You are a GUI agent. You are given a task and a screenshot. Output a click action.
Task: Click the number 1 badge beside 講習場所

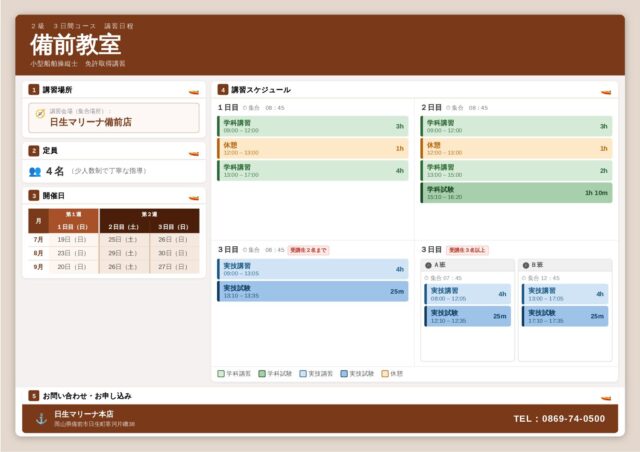33,89
